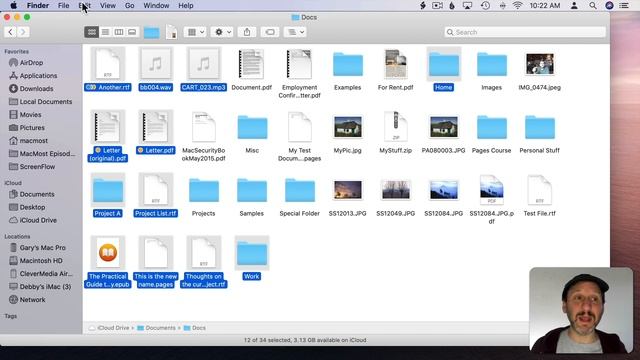Open Spotlight search in menu bar
The width and height of the screenshot is (640, 360).
click(593, 5)
